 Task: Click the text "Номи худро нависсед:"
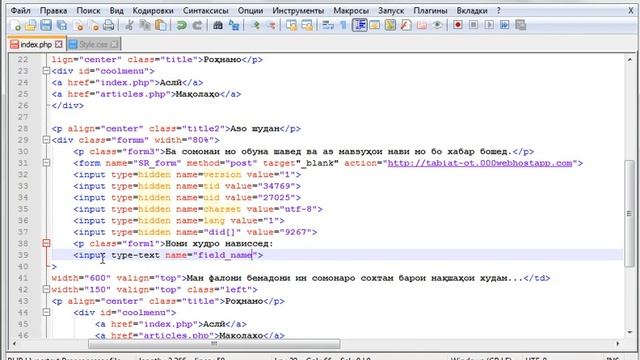[219, 244]
